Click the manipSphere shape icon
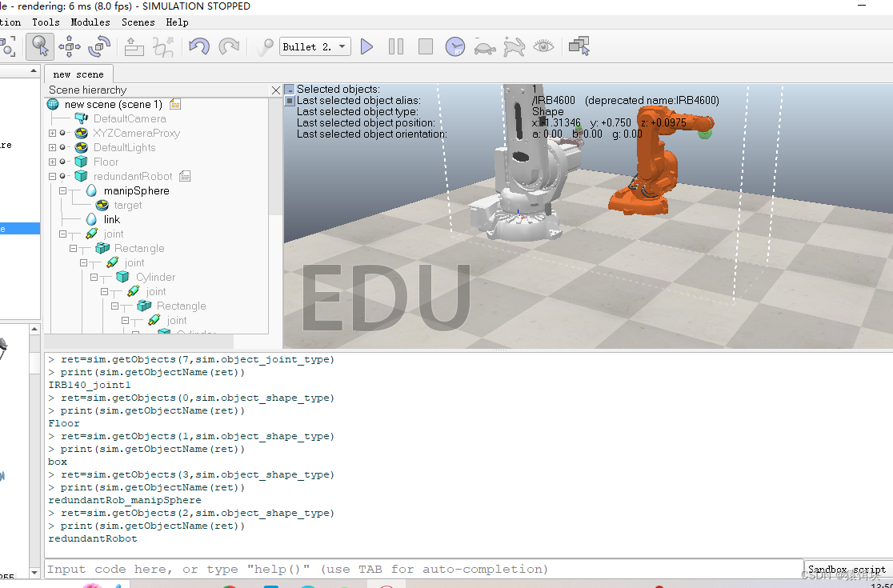 coord(91,190)
